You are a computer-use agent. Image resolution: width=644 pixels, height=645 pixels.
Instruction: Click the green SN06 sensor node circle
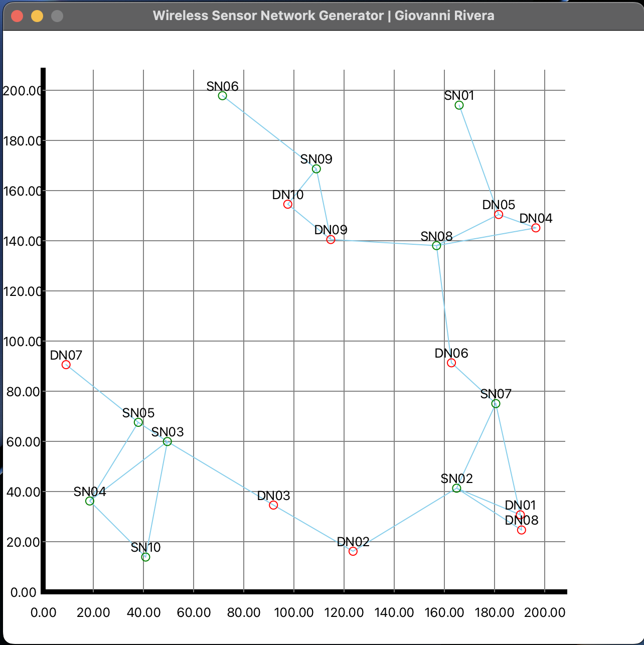pos(223,96)
